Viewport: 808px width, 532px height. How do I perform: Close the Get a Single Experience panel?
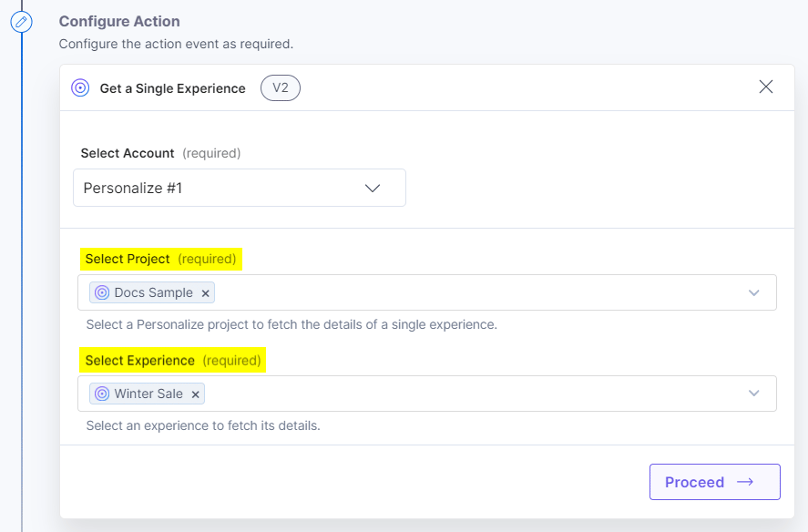(766, 87)
